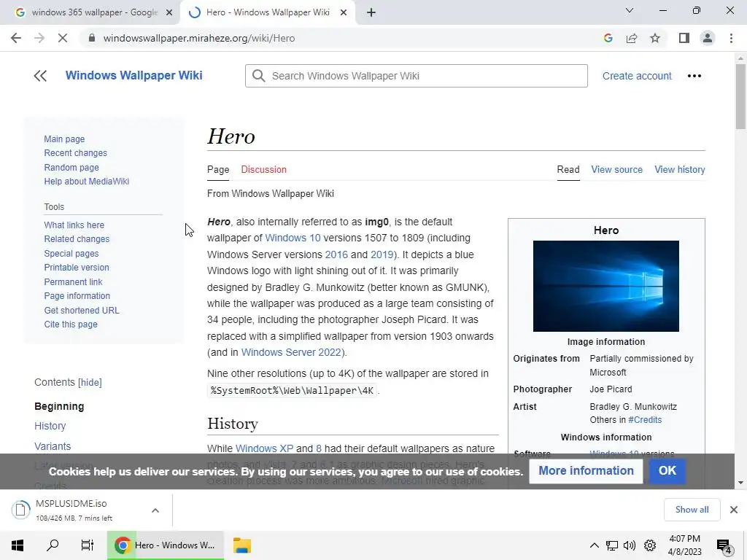This screenshot has width=747, height=560.
Task: Click the wiki search magnifier icon
Action: (259, 76)
